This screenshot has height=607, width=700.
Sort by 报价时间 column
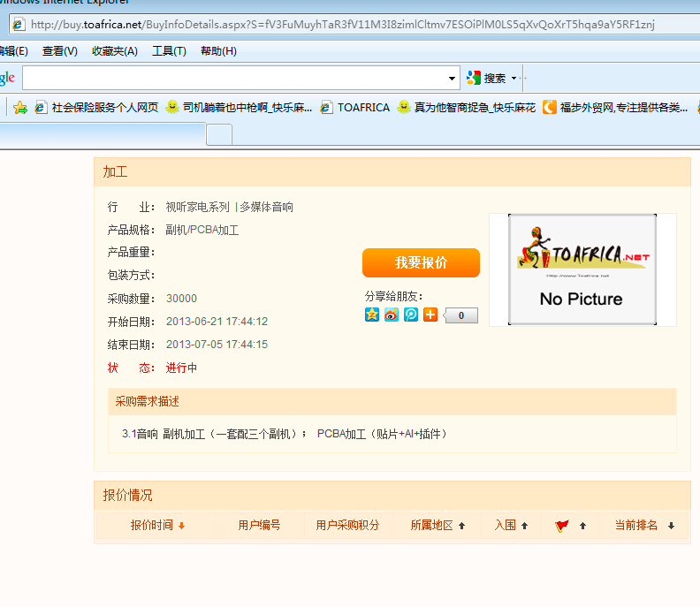click(x=157, y=526)
